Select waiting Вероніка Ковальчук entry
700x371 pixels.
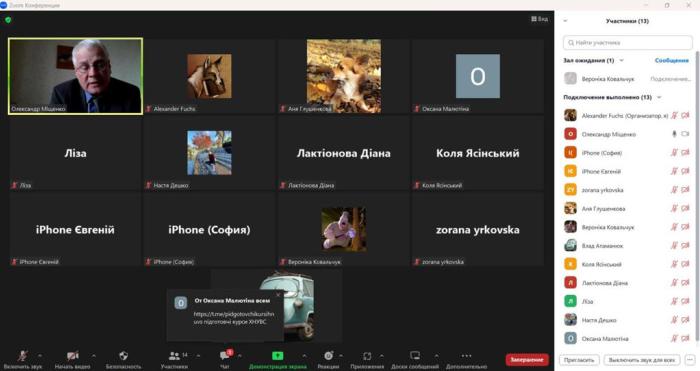(627, 79)
